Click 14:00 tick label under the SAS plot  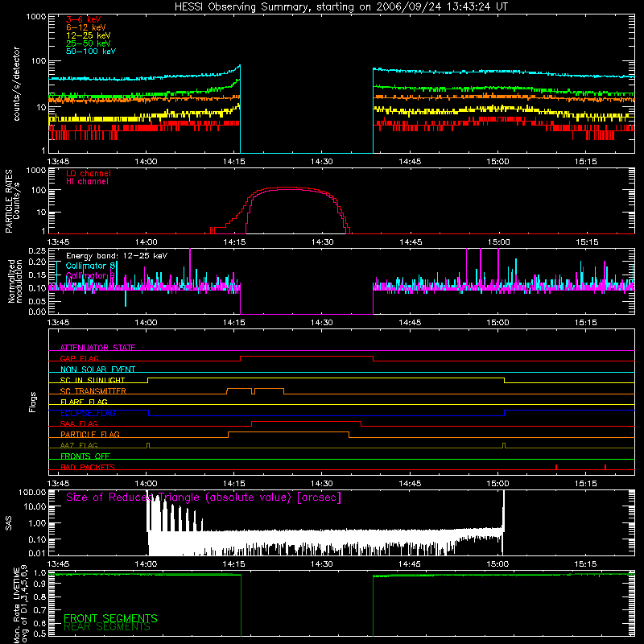146,564
